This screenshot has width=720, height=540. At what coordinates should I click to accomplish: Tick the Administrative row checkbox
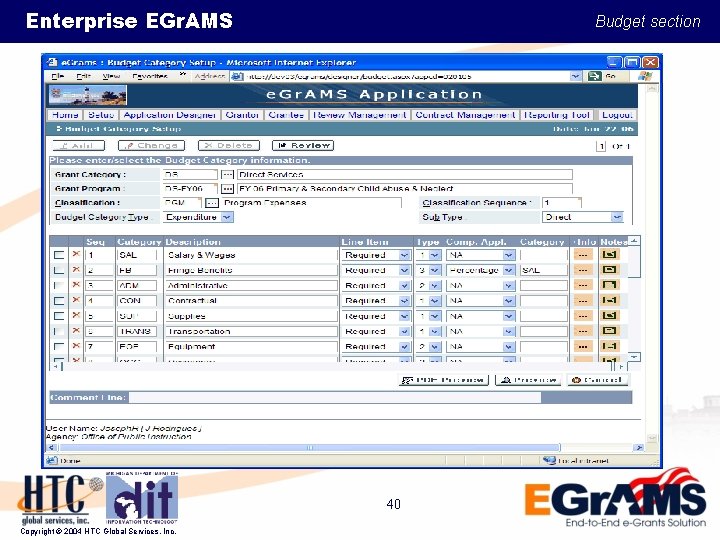[59, 285]
